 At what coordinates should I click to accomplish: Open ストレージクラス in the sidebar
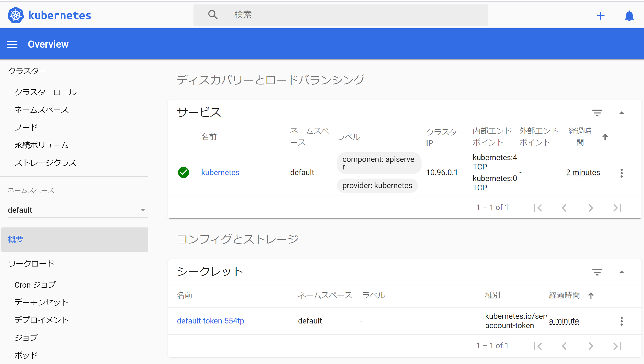point(45,163)
